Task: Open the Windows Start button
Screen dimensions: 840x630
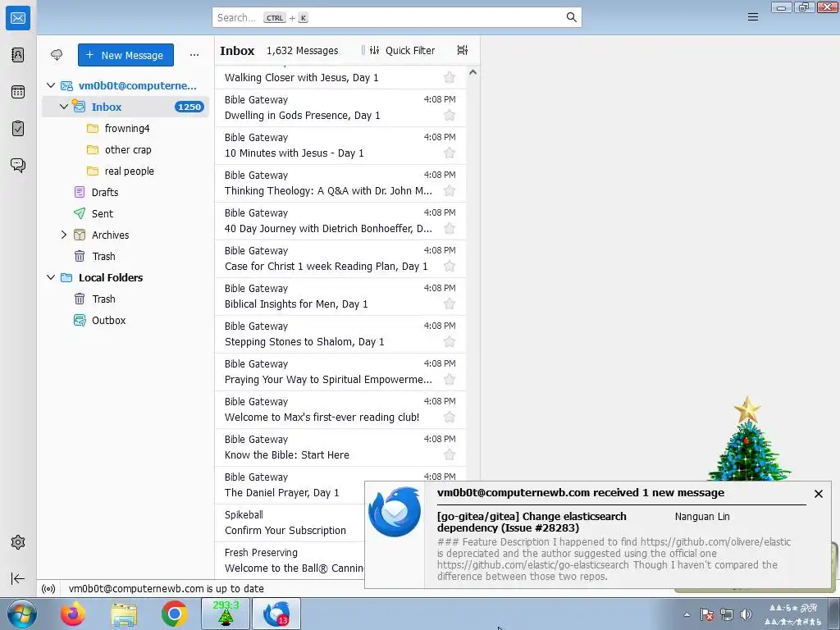Action: coord(21,614)
